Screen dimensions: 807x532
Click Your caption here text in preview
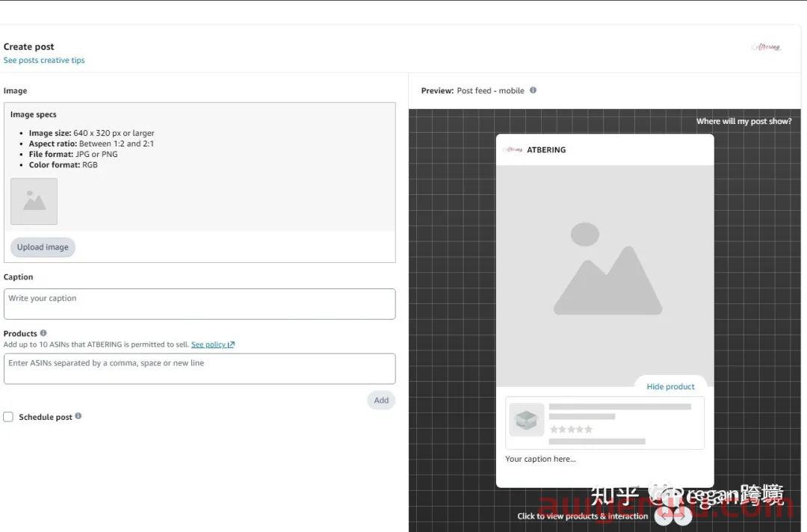pos(540,459)
